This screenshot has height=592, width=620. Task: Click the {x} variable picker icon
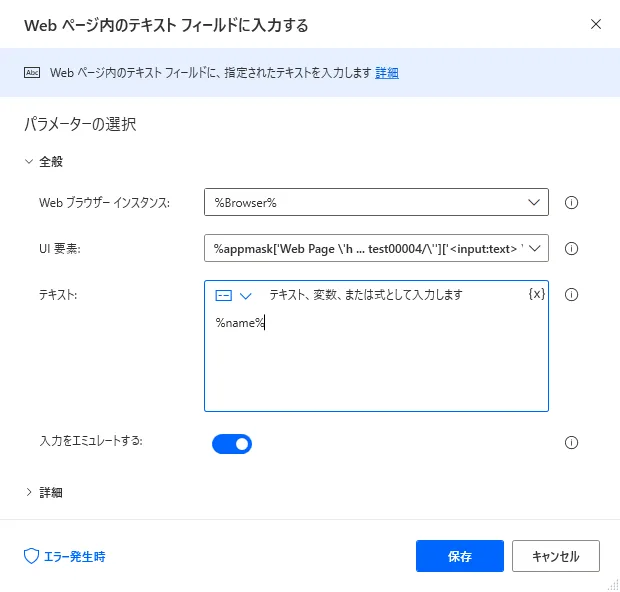[536, 295]
